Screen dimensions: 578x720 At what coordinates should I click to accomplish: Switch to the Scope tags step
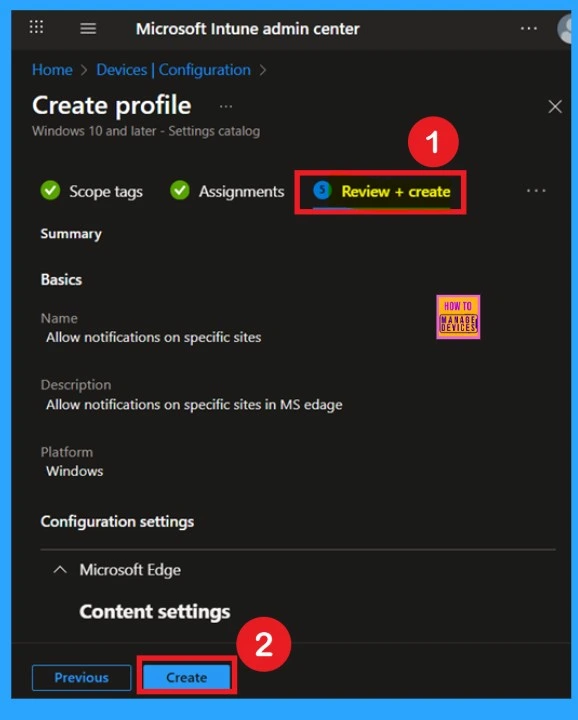(91, 191)
